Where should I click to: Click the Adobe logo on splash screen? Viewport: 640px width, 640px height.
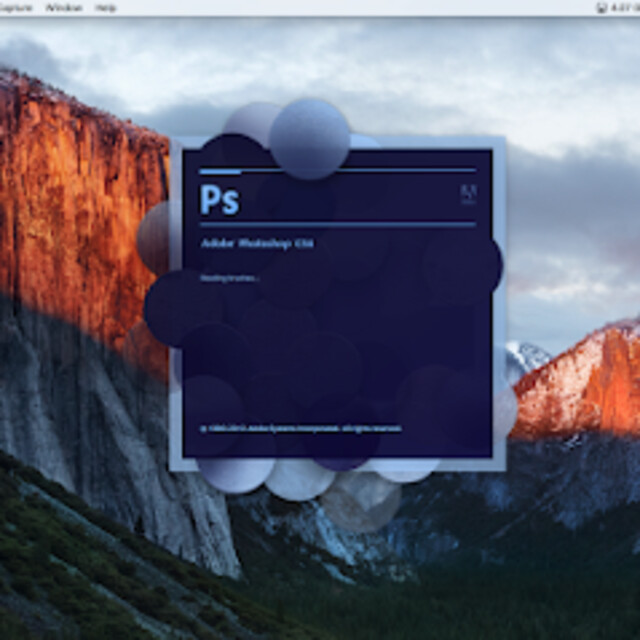click(x=469, y=193)
